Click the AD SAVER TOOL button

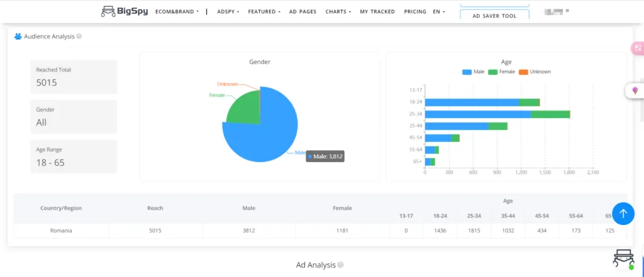pyautogui.click(x=494, y=16)
